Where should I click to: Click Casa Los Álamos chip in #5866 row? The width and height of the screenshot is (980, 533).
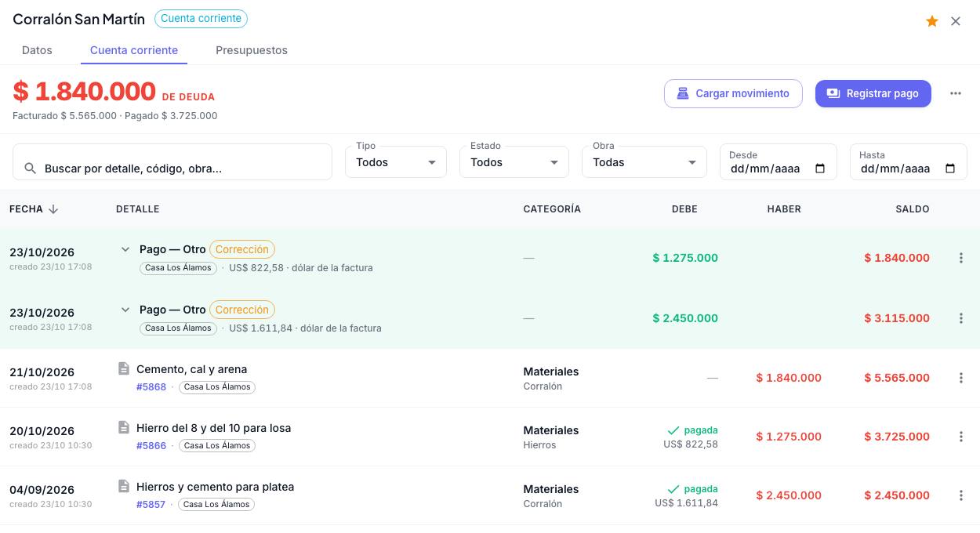click(x=217, y=445)
